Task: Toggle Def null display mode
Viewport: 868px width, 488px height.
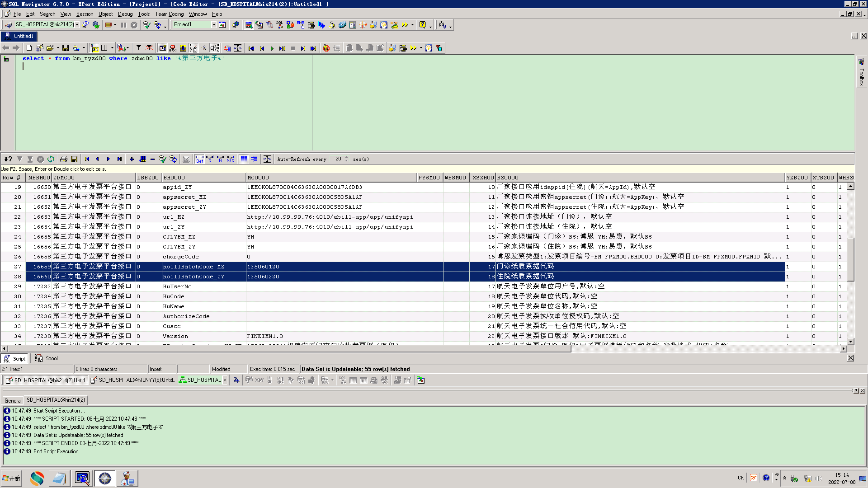Action: 199,159
